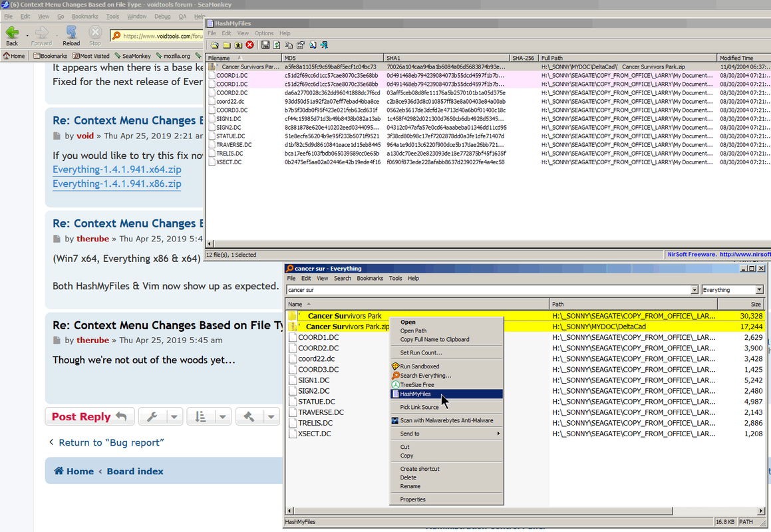Open the Back button history dropdown arrow
Viewport: 771px width, 532px height.
27,36
